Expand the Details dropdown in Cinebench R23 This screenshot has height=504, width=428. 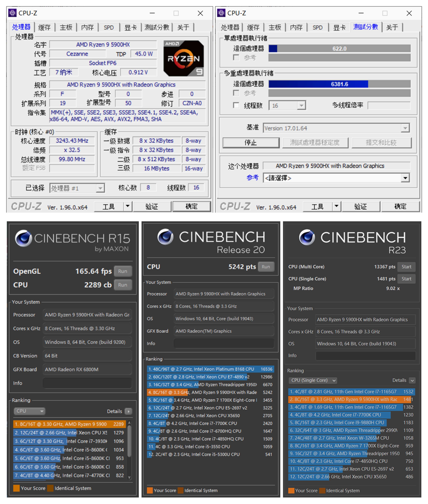pos(412,380)
